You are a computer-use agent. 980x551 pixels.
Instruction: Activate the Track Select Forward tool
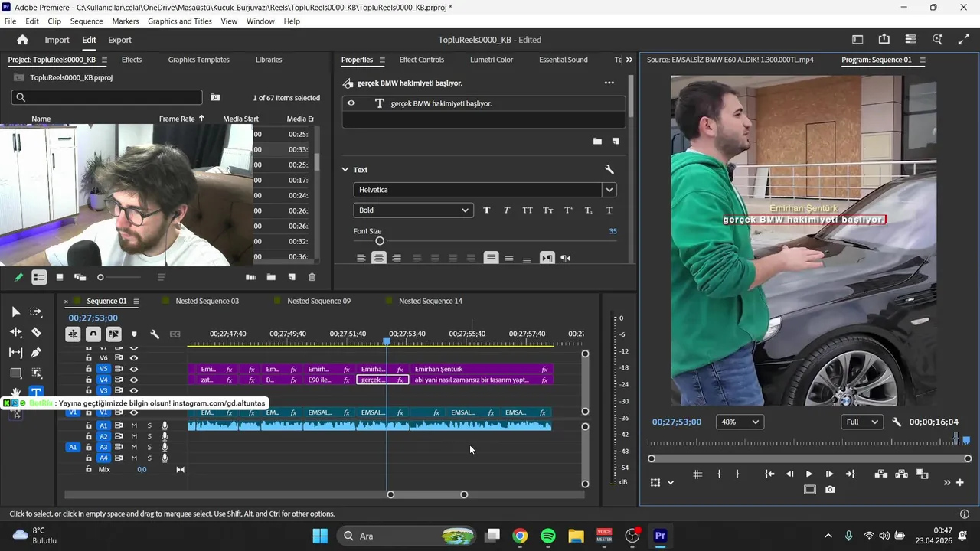[36, 311]
